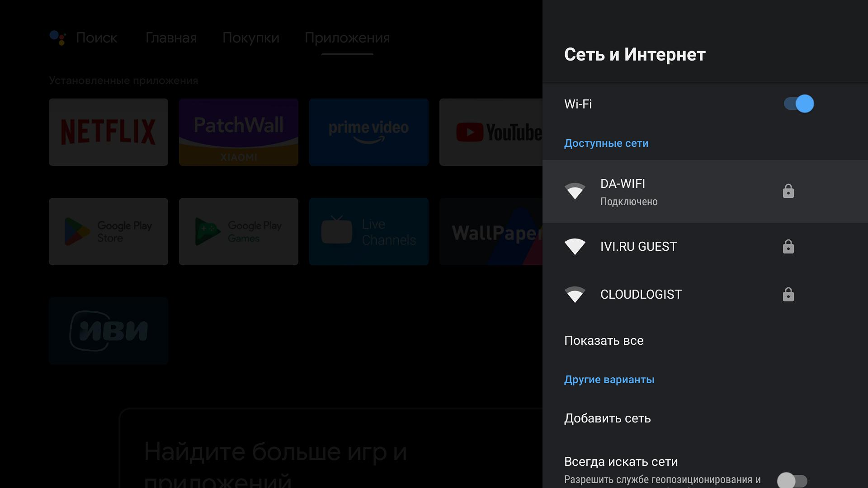Click the Wi-Fi signal icon for CLOUDLOGIST
Screen dimensions: 868x488
tap(575, 295)
